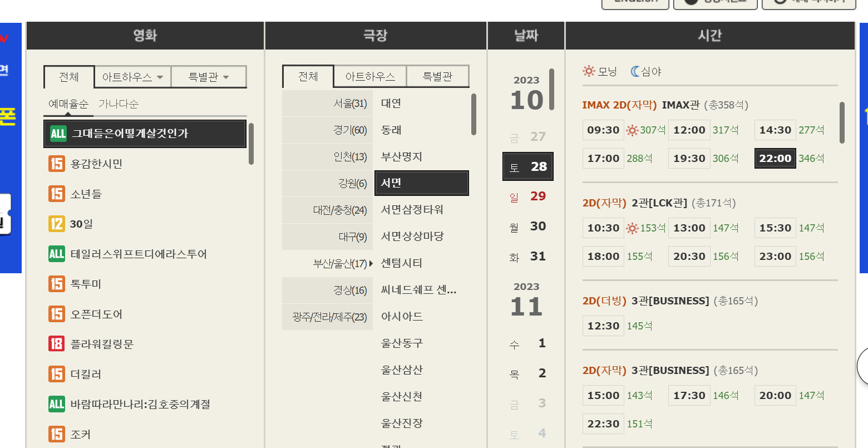Click the 12 rating badge beside 30일
Viewport: 868px width, 448px height.
coord(57,224)
